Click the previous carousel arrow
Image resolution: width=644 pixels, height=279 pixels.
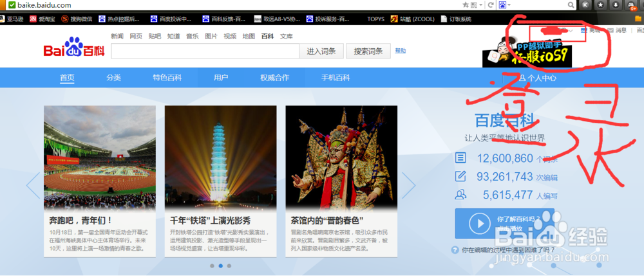pos(33,186)
